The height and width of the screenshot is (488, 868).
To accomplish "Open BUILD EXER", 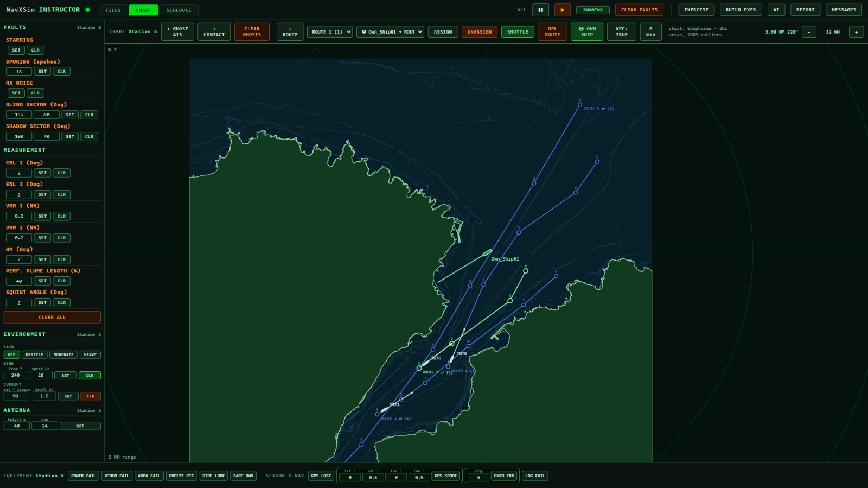I will pyautogui.click(x=741, y=10).
